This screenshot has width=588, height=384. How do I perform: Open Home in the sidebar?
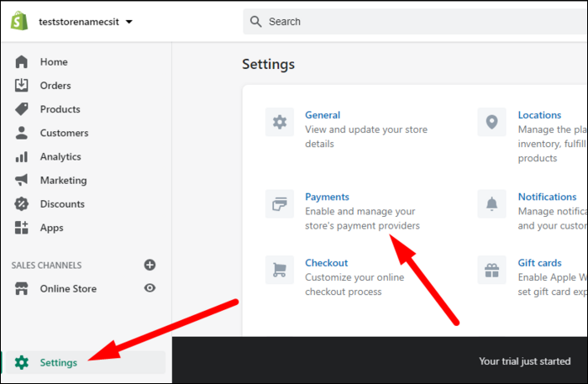tap(54, 62)
